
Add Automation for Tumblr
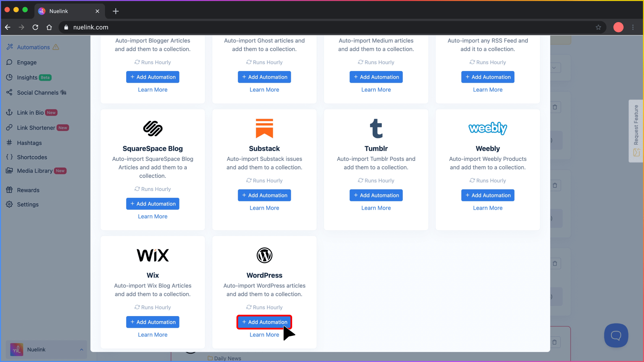pyautogui.click(x=376, y=195)
